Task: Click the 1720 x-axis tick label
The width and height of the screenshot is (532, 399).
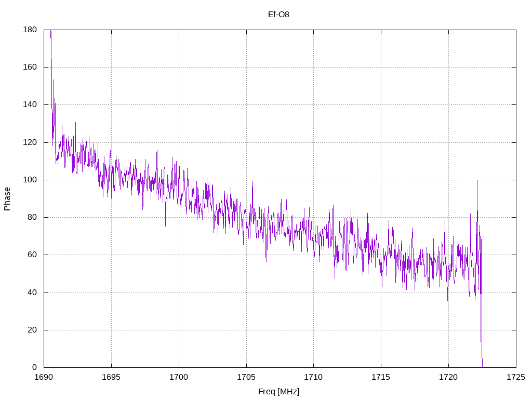Action: pyautogui.click(x=448, y=377)
